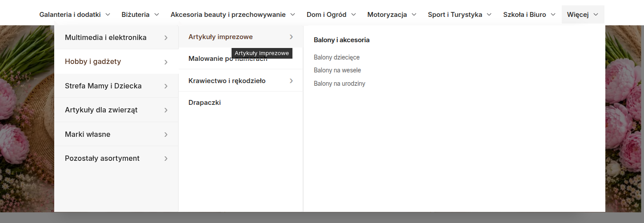
Task: Select Artykuły dla zwierząt category
Action: (x=116, y=110)
